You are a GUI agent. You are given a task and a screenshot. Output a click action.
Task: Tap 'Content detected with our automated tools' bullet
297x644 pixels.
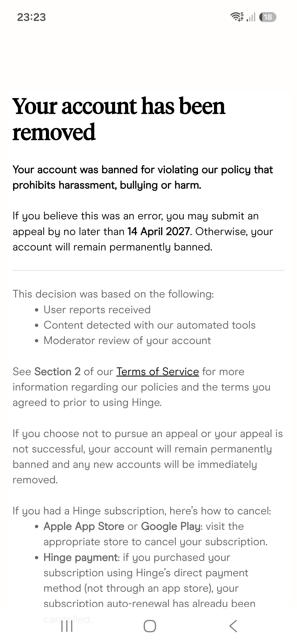tap(150, 325)
